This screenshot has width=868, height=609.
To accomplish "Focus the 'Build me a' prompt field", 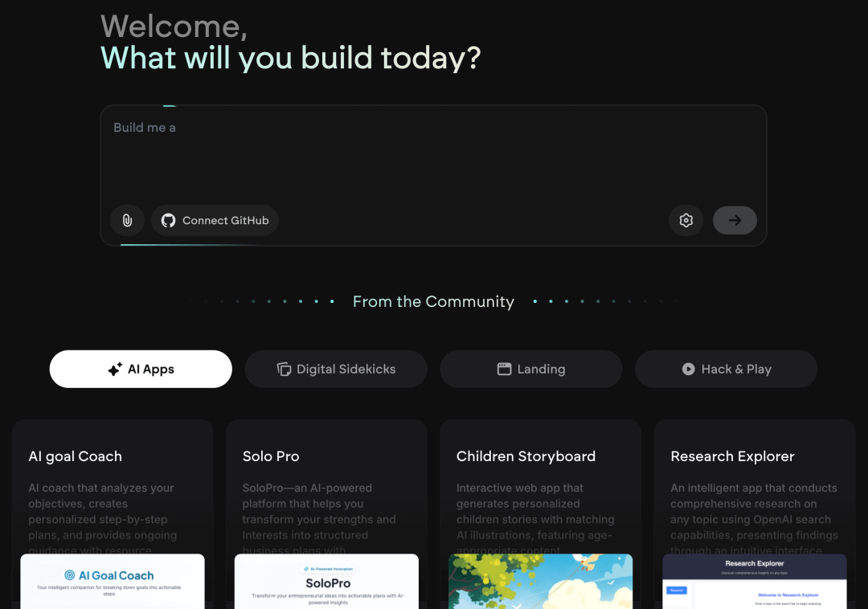I will pyautogui.click(x=433, y=157).
